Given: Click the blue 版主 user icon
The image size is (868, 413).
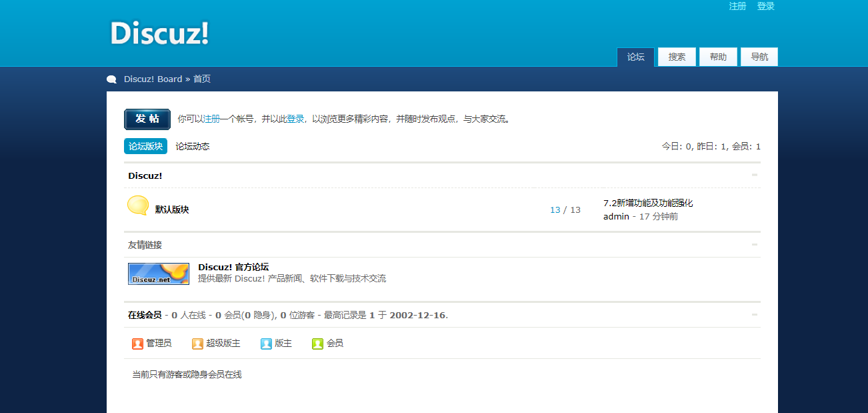Looking at the screenshot, I should 267,344.
